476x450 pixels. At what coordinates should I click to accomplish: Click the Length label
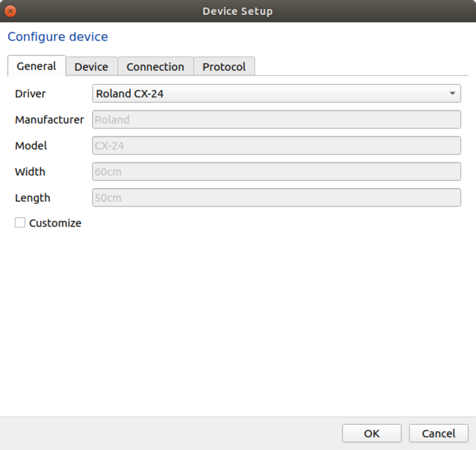point(33,198)
